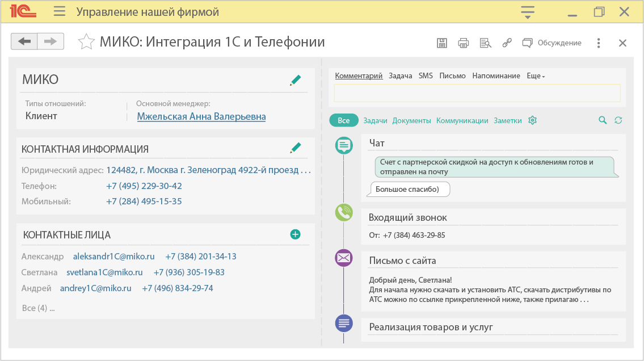Screen dimensions: 644x361
Task: Get link with the chain icon
Action: (507, 43)
